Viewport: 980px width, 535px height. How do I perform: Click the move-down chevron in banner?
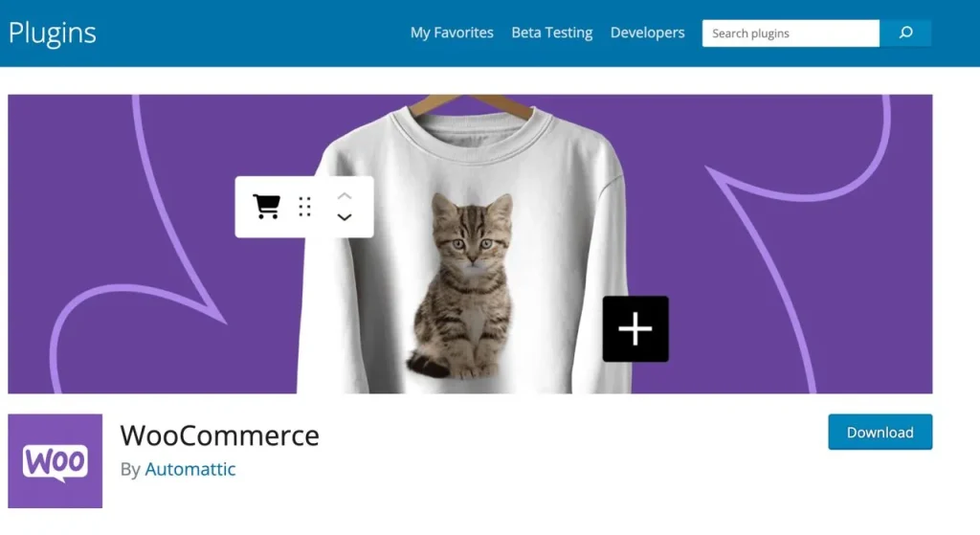click(x=345, y=217)
